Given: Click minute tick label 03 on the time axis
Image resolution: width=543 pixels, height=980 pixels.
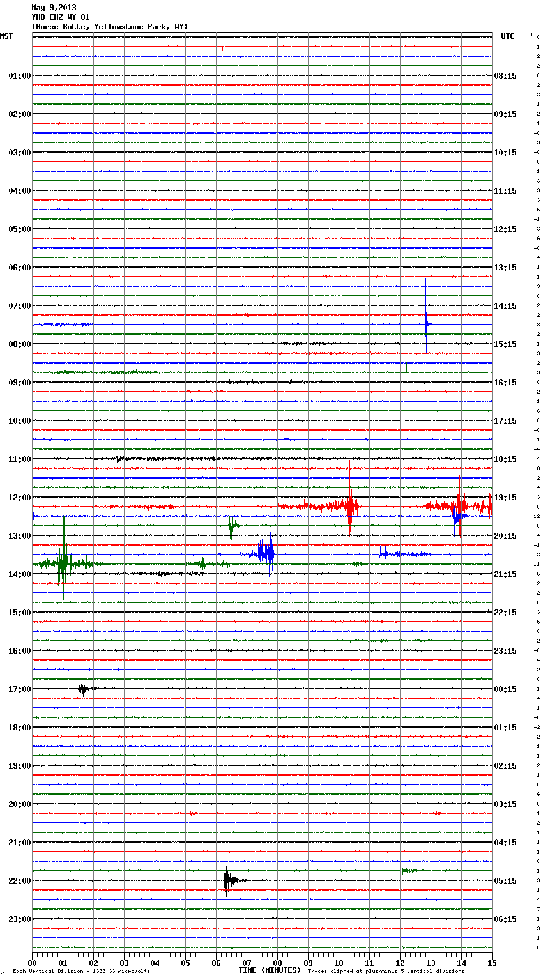Looking at the screenshot, I should (124, 963).
